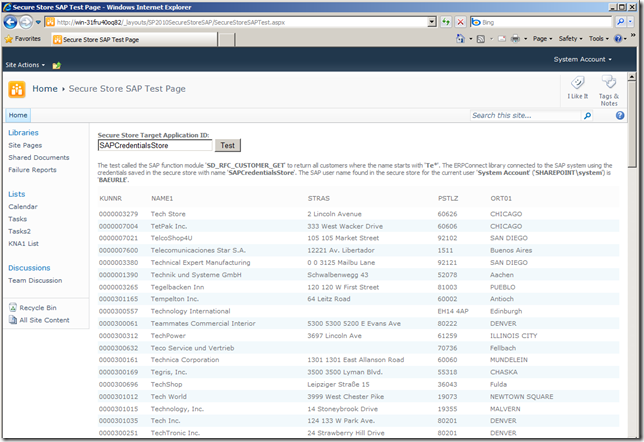644x442 pixels.
Task: Open the Recycle Bin
Action: point(37,308)
